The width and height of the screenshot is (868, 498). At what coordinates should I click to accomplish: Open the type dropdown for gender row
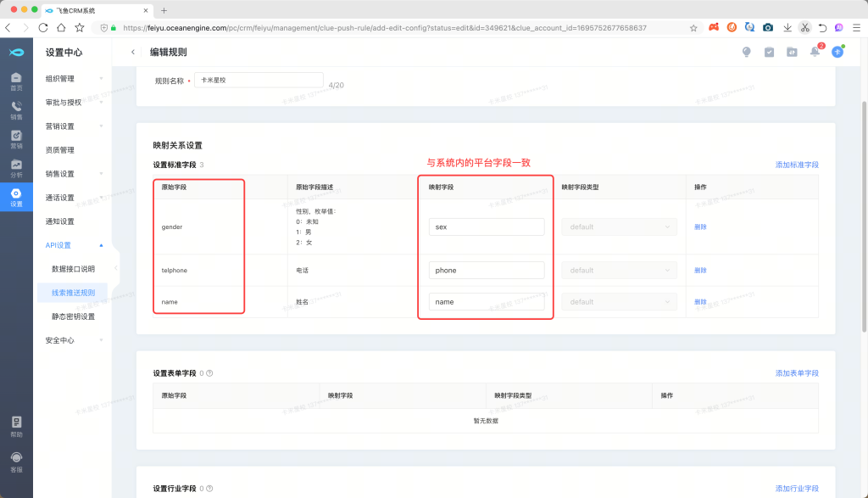click(x=620, y=227)
